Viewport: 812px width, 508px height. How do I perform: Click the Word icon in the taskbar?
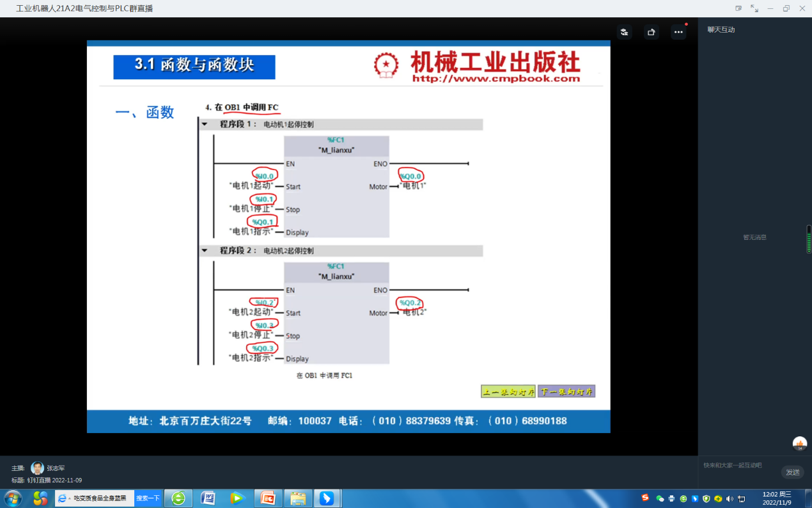[208, 498]
